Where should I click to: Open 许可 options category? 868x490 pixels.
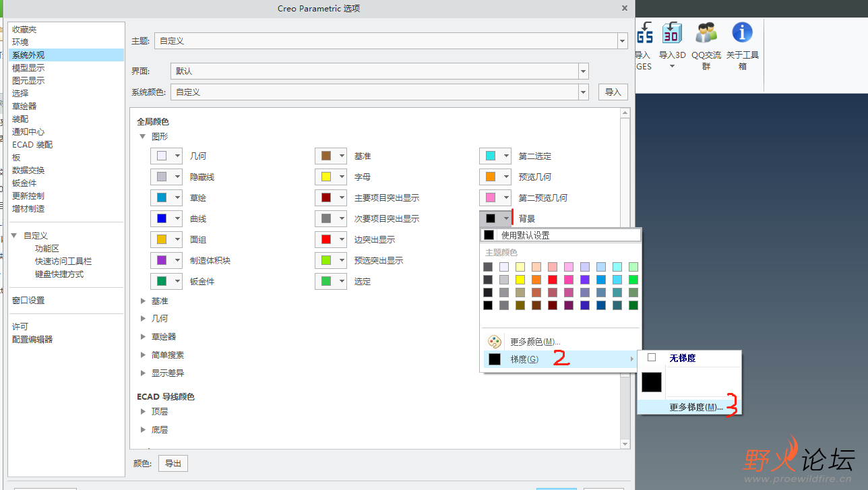click(x=20, y=327)
